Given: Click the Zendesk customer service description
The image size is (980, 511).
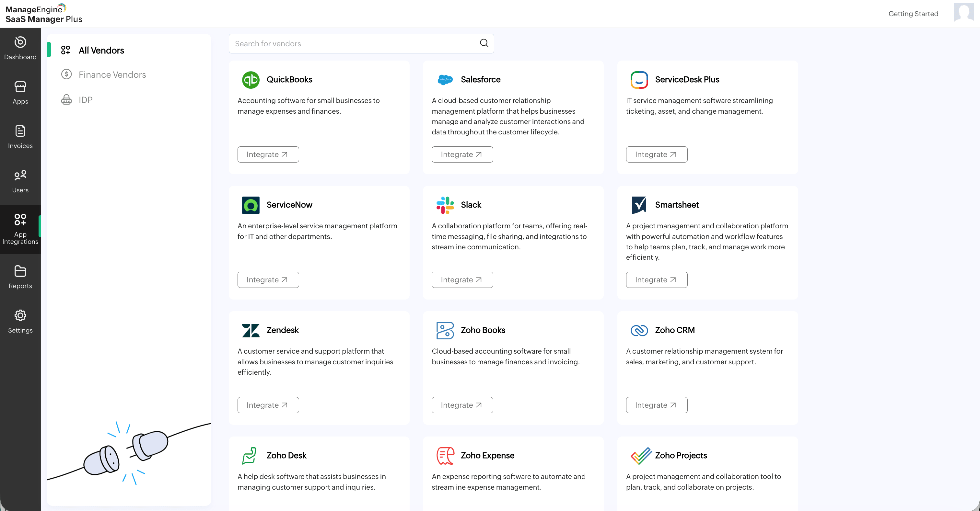Looking at the screenshot, I should (x=315, y=362).
